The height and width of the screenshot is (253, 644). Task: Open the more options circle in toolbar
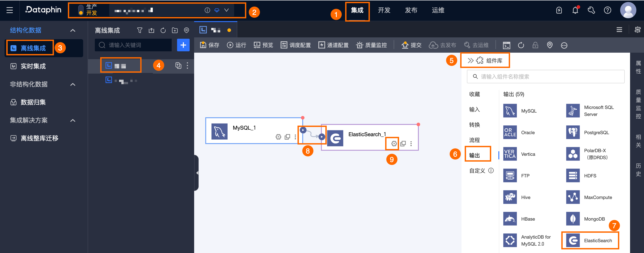tap(564, 45)
